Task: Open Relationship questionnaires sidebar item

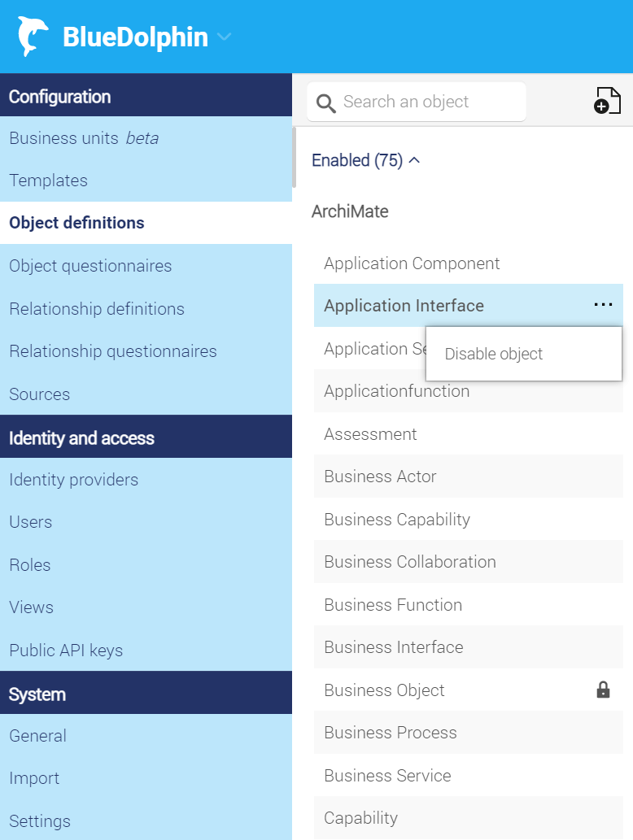Action: 146,351
